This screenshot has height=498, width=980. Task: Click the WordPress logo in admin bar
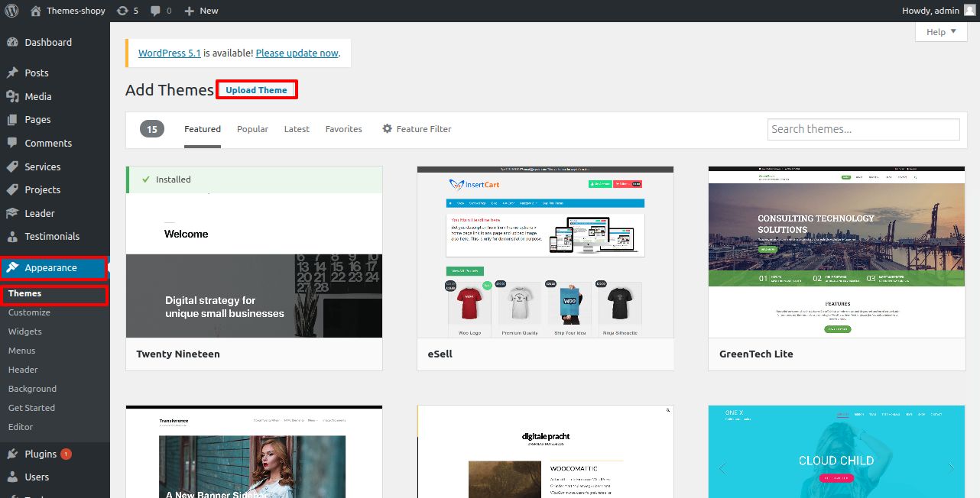pos(11,11)
